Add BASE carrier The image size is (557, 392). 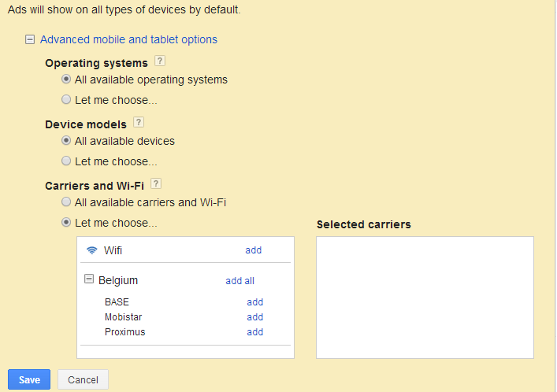pos(254,302)
